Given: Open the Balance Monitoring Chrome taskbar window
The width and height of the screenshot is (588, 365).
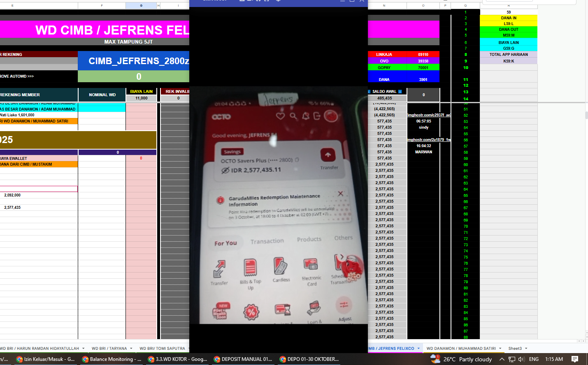Looking at the screenshot, I should pyautogui.click(x=112, y=359).
